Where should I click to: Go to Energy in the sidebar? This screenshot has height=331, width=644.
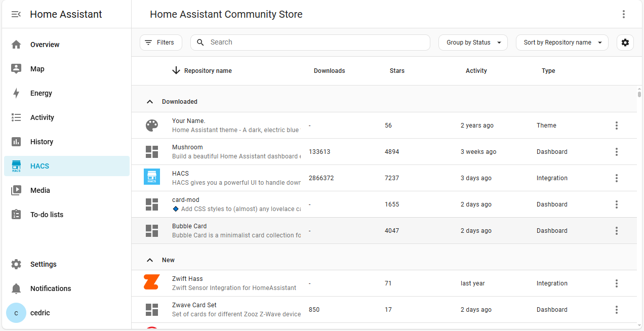pyautogui.click(x=41, y=93)
